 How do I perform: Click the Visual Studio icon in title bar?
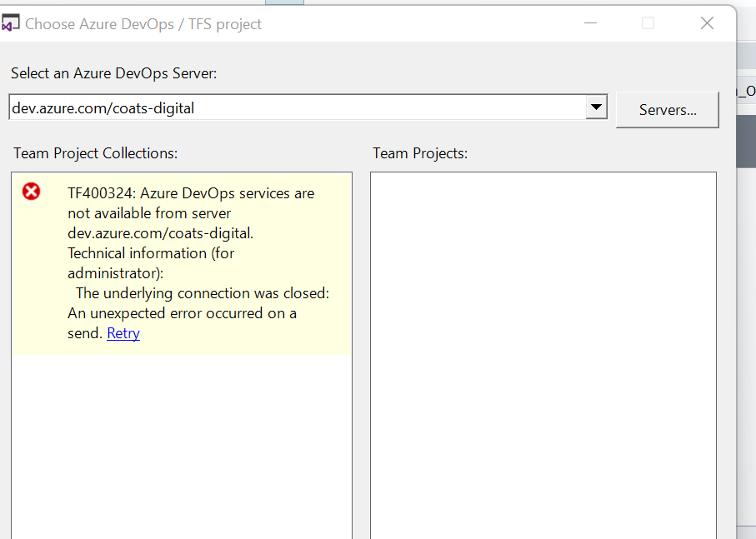[x=11, y=23]
